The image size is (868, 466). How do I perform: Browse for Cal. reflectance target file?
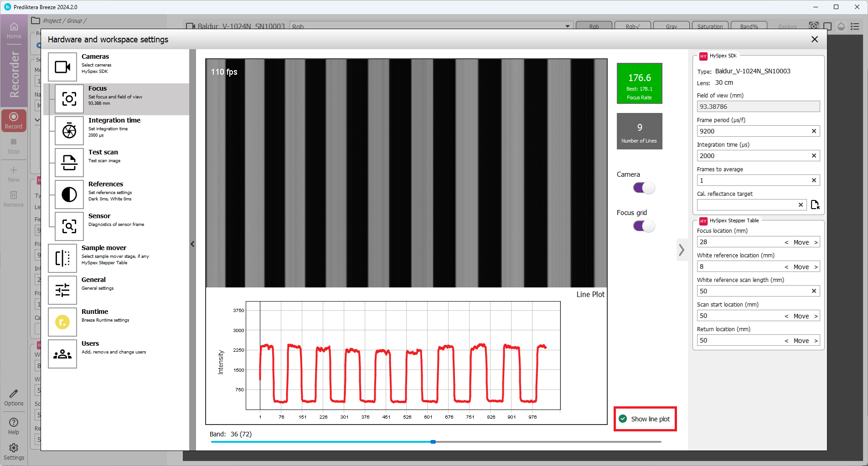tap(815, 205)
